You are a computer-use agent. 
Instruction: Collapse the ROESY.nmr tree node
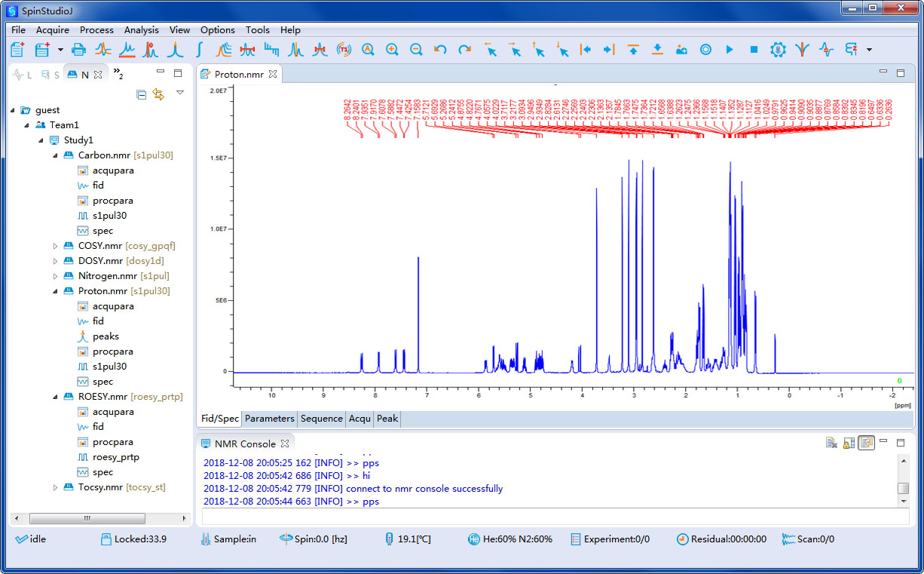coord(55,397)
